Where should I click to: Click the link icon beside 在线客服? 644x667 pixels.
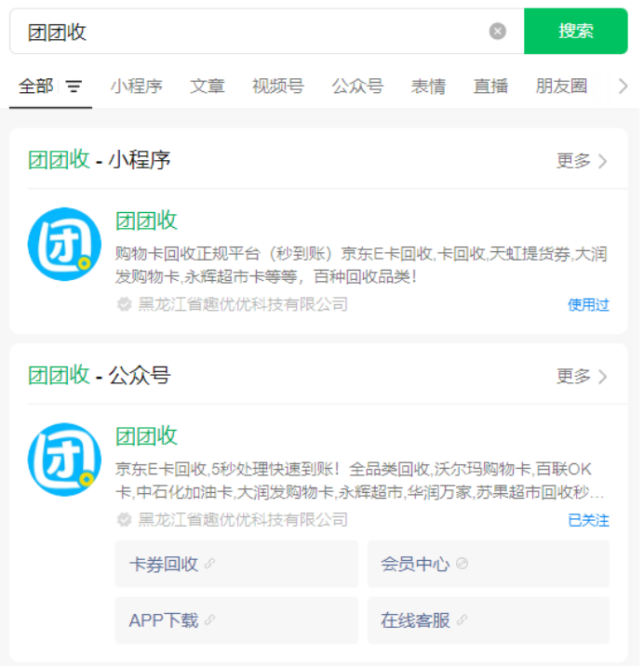tap(463, 620)
